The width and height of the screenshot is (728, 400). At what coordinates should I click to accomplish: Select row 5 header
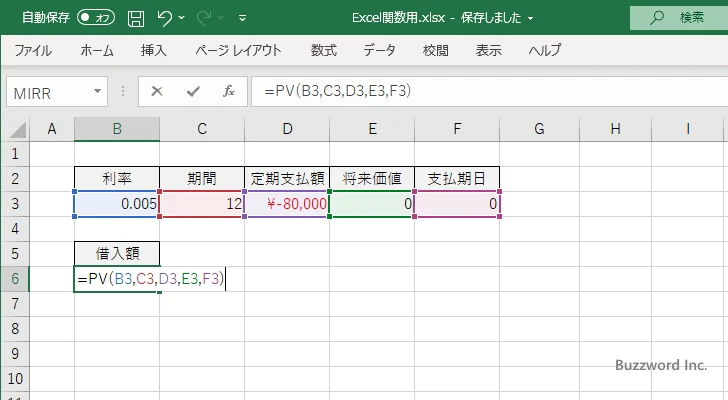pyautogui.click(x=15, y=254)
